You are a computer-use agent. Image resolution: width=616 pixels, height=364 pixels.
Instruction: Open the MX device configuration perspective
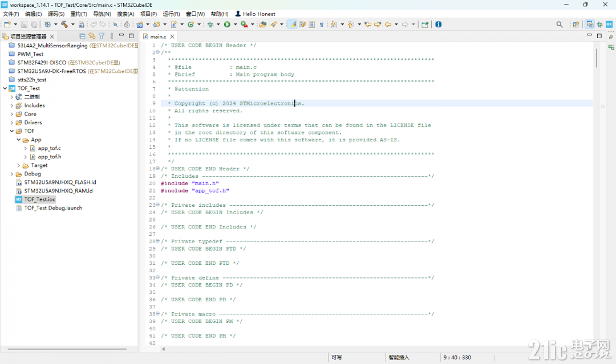click(x=609, y=24)
